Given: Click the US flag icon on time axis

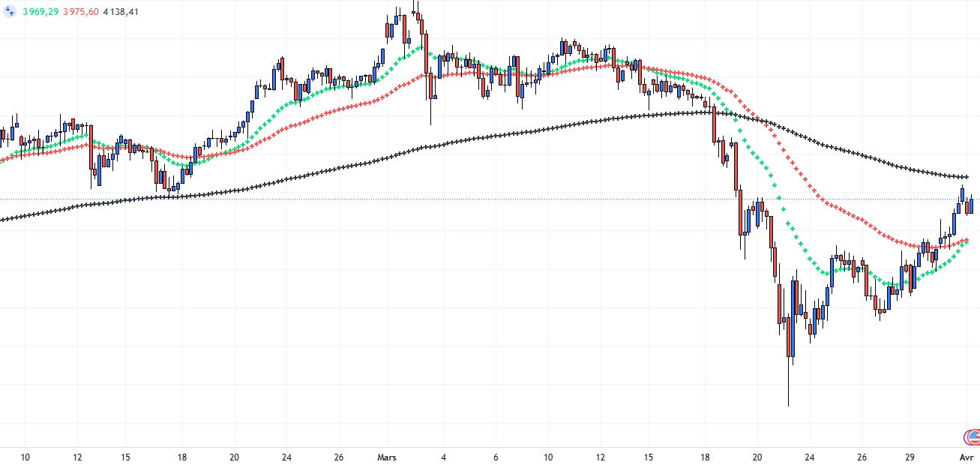Looking at the screenshot, I should [x=971, y=437].
